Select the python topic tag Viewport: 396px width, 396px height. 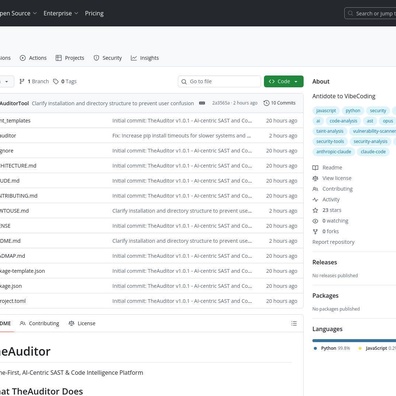coord(353,110)
